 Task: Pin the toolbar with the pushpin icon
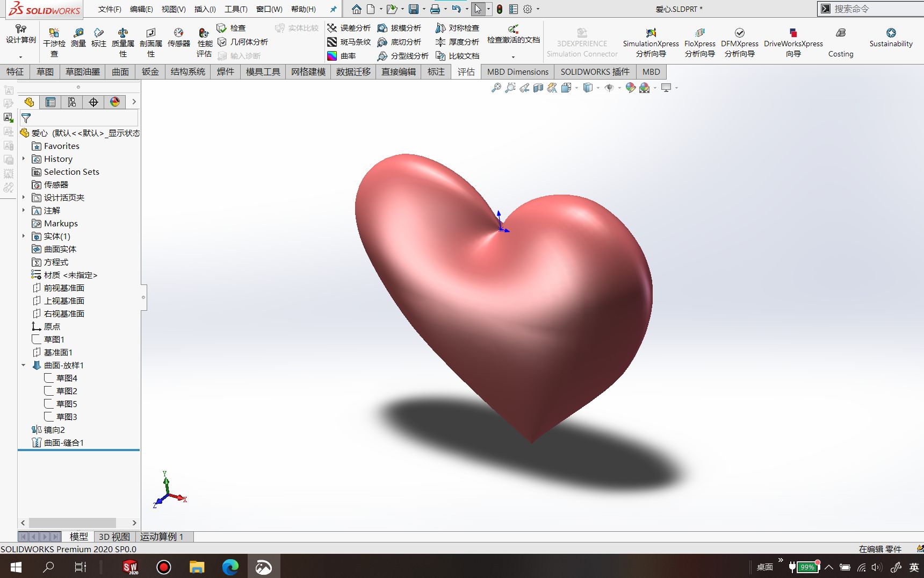333,9
